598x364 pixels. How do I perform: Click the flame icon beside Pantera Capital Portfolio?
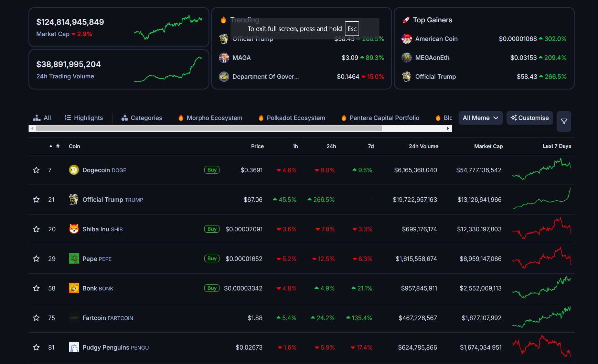(344, 118)
